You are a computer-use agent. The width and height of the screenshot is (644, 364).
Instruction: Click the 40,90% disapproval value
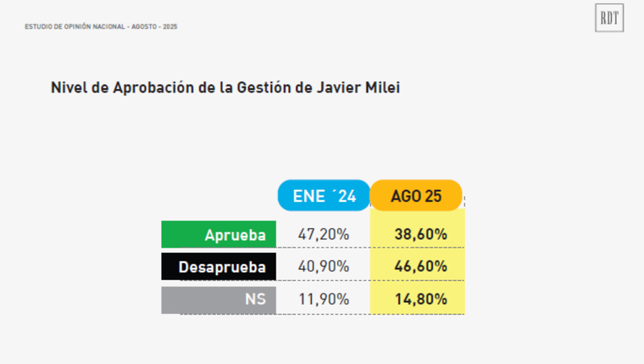324,266
